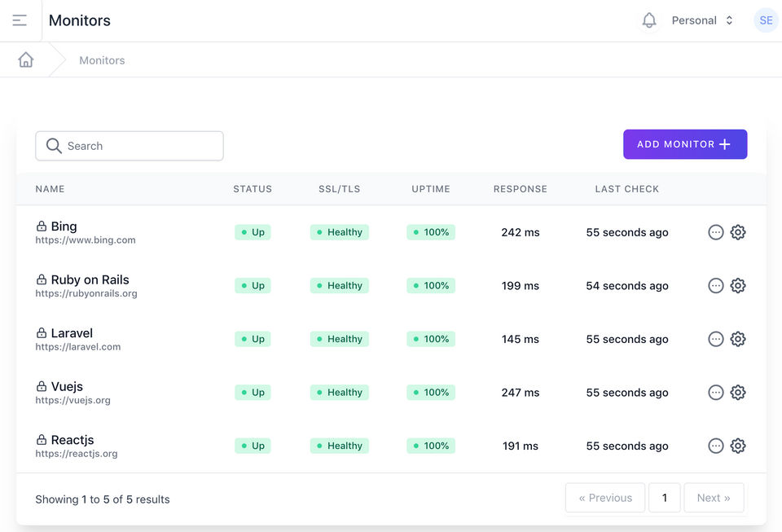The width and height of the screenshot is (782, 532).
Task: Open the hamburger sidebar menu
Action: [20, 20]
